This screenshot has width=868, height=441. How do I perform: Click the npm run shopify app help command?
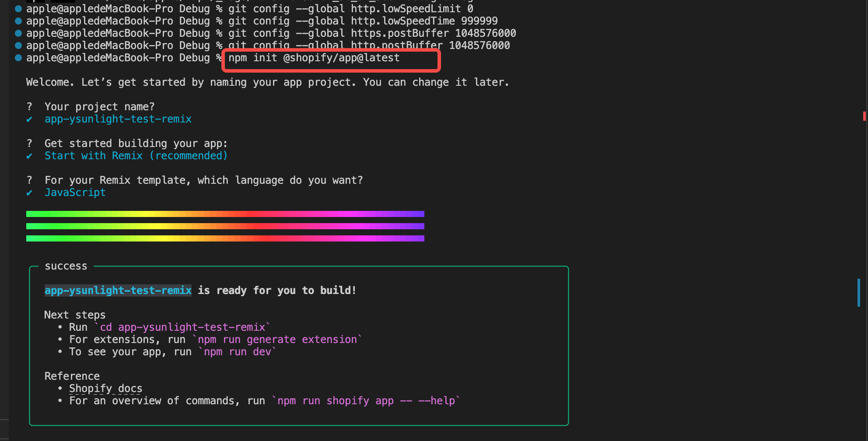click(366, 401)
